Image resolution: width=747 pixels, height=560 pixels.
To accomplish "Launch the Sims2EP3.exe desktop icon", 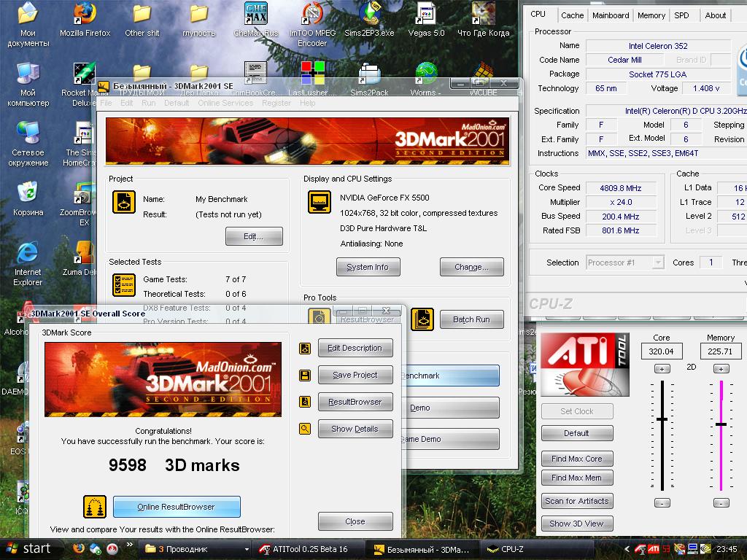I will 369,20.
